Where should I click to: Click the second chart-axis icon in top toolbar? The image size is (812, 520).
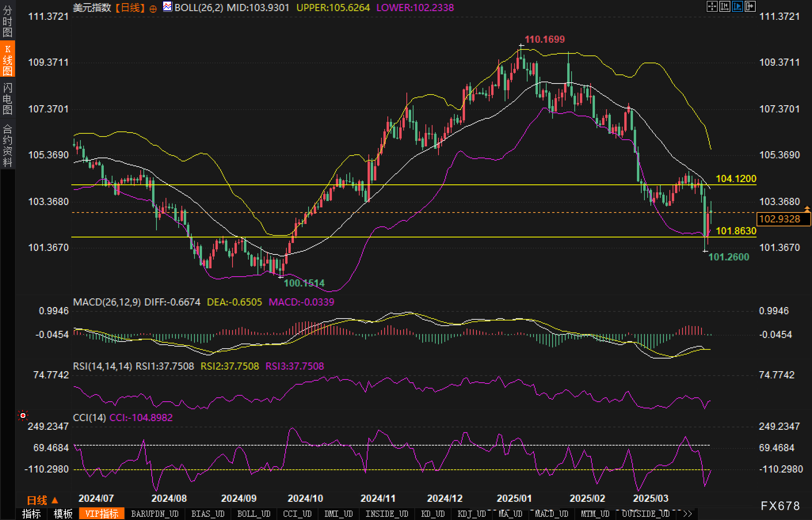click(x=724, y=7)
